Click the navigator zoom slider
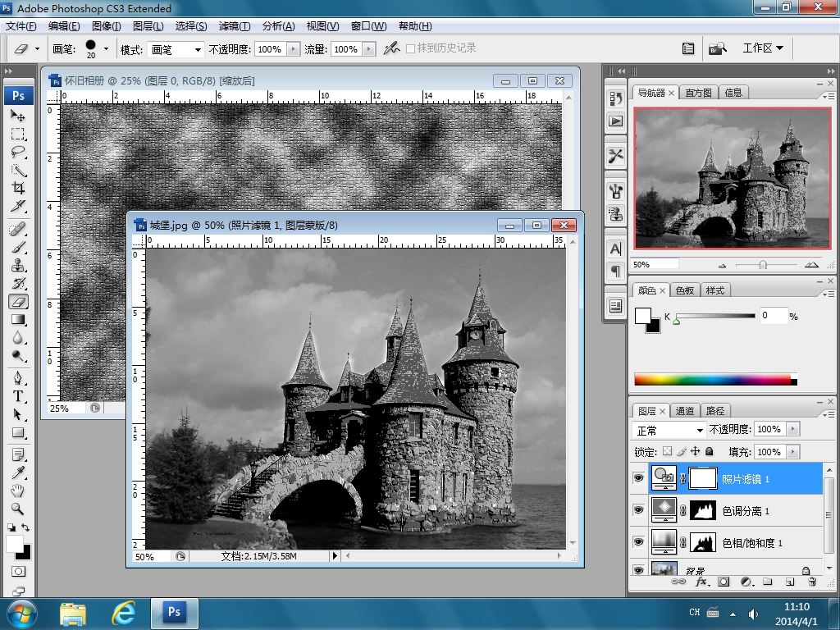840x630 pixels. (x=763, y=265)
